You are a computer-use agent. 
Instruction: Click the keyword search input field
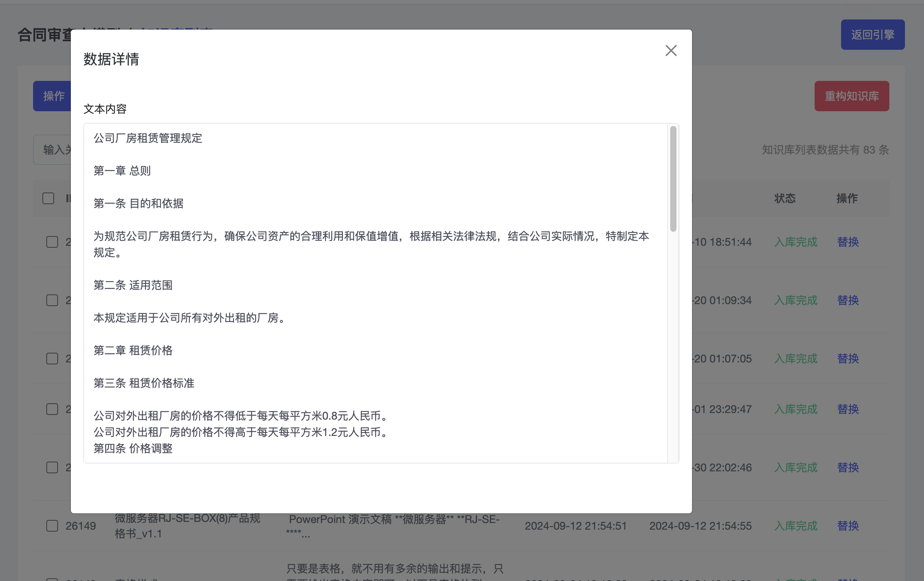point(54,150)
